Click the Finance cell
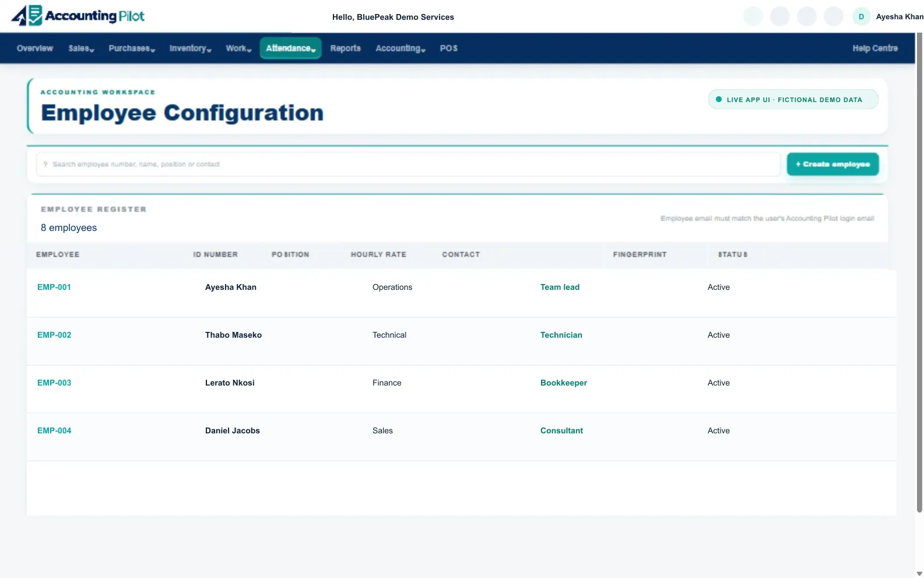The width and height of the screenshot is (924, 578). coord(387,383)
